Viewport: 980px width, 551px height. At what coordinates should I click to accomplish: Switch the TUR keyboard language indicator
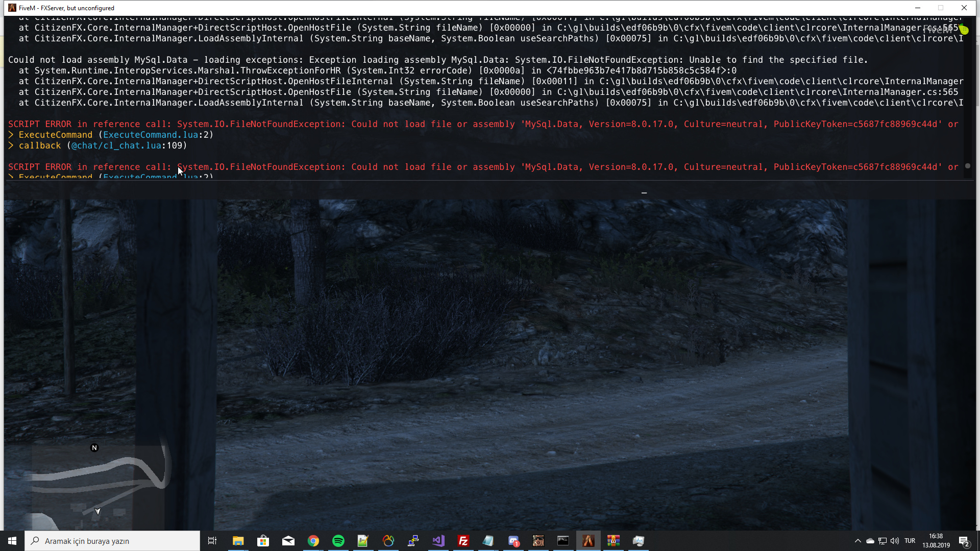pyautogui.click(x=910, y=541)
